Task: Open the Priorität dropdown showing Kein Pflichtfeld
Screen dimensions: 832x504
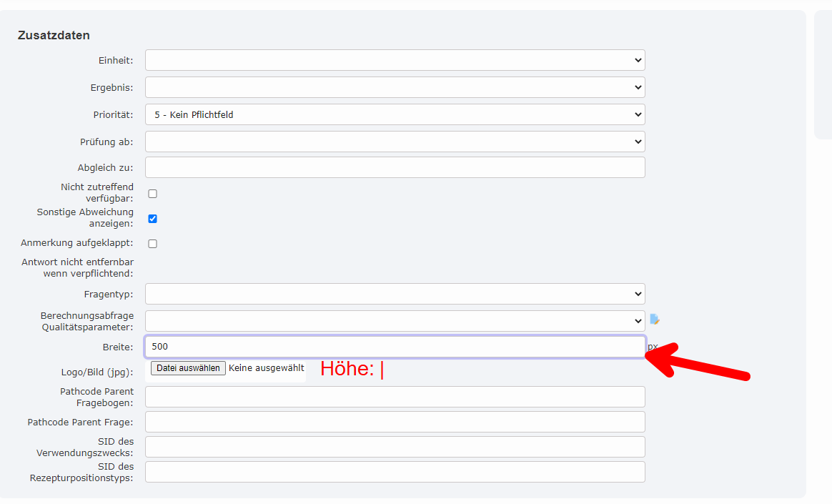Action: [x=395, y=114]
